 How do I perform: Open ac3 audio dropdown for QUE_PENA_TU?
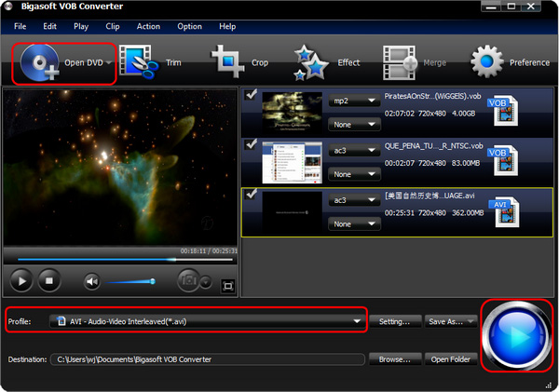point(354,151)
